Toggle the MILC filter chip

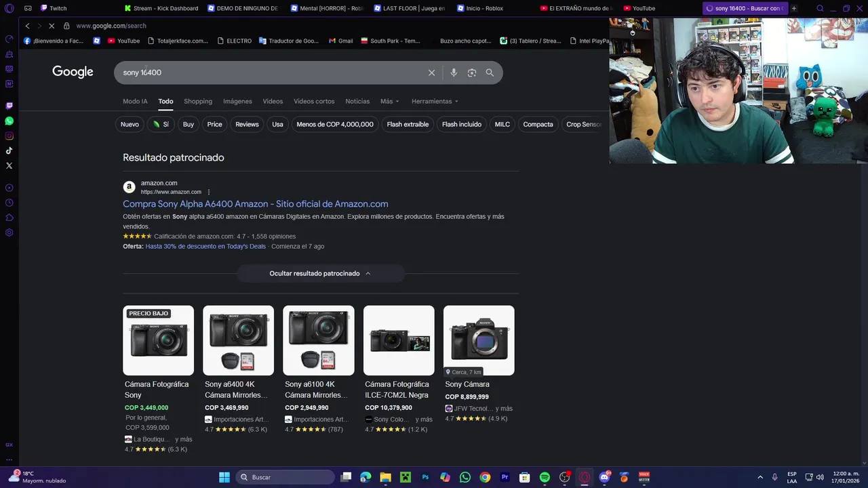[x=502, y=124]
